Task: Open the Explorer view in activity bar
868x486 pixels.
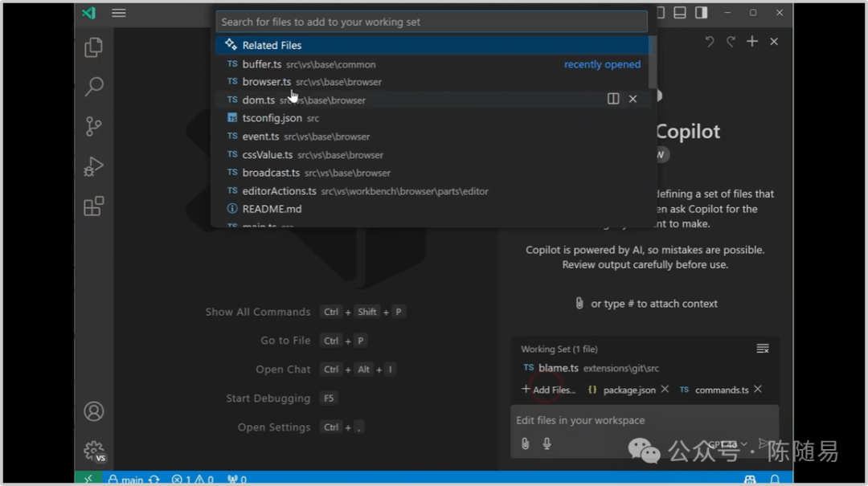Action: (93, 47)
